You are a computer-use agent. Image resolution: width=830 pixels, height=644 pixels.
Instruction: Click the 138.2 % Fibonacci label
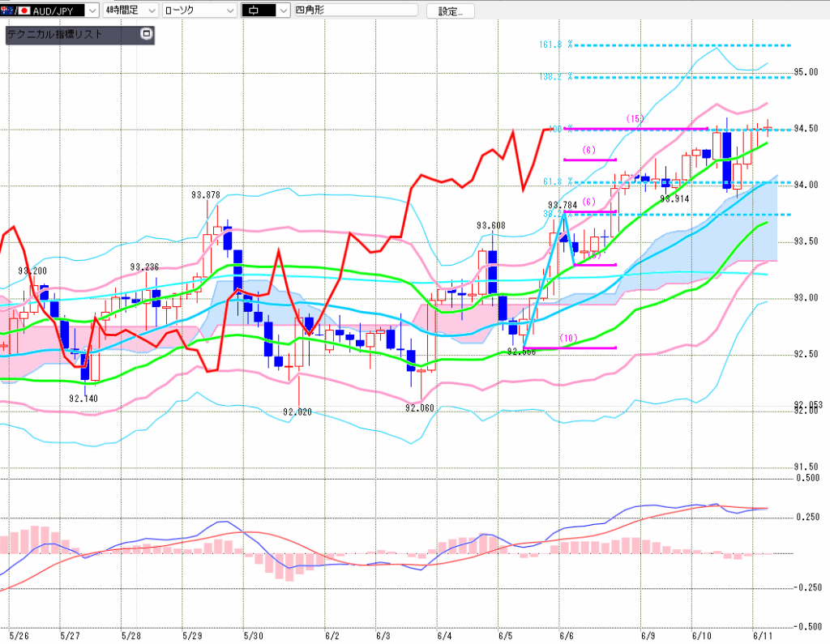(x=556, y=77)
